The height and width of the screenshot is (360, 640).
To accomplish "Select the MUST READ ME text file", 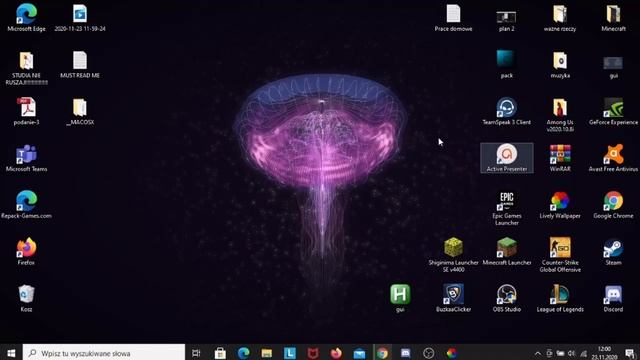I will [x=80, y=64].
